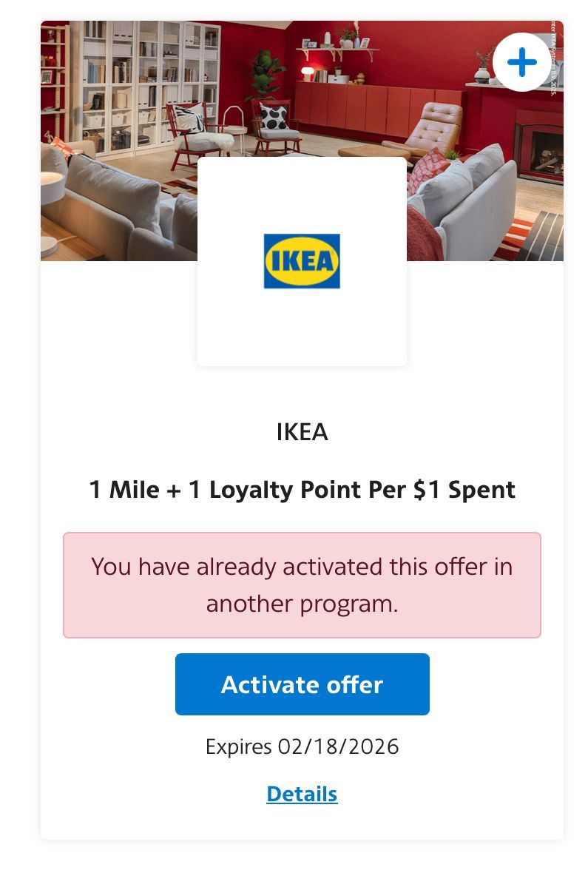Click the already activated warning banner

pyautogui.click(x=303, y=584)
